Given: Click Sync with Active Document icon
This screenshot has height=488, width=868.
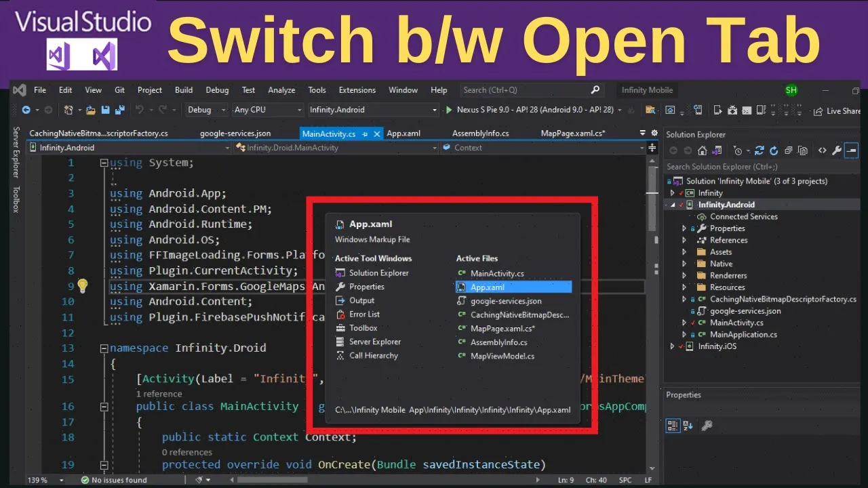Looking at the screenshot, I should tap(759, 150).
